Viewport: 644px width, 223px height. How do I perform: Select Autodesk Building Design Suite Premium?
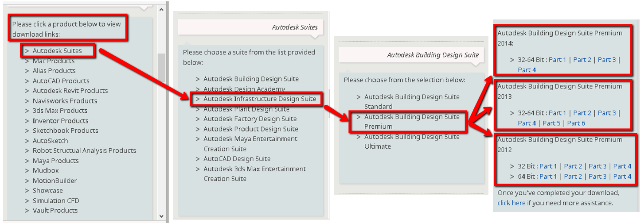pyautogui.click(x=411, y=121)
